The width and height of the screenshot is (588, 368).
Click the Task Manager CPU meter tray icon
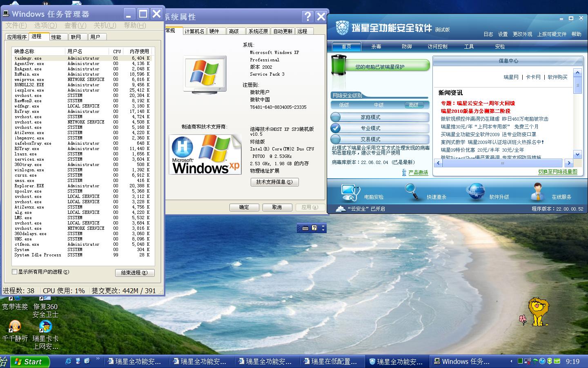(x=520, y=361)
